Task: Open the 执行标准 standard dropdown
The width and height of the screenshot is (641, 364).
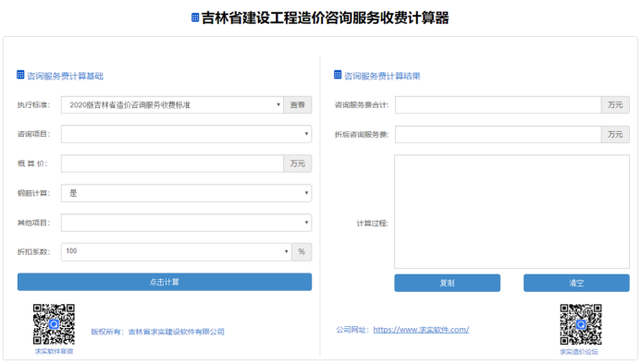Action: [x=172, y=105]
